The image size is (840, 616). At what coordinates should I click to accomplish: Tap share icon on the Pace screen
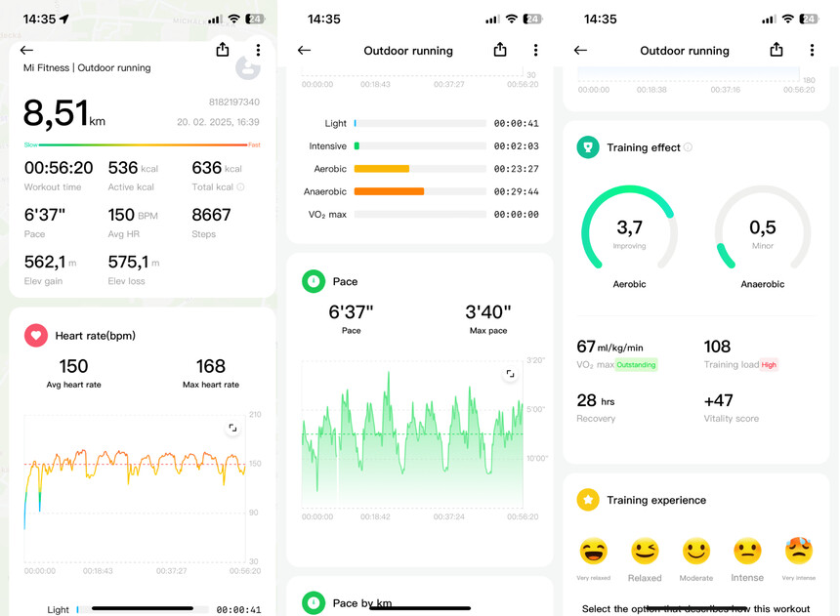pyautogui.click(x=500, y=50)
